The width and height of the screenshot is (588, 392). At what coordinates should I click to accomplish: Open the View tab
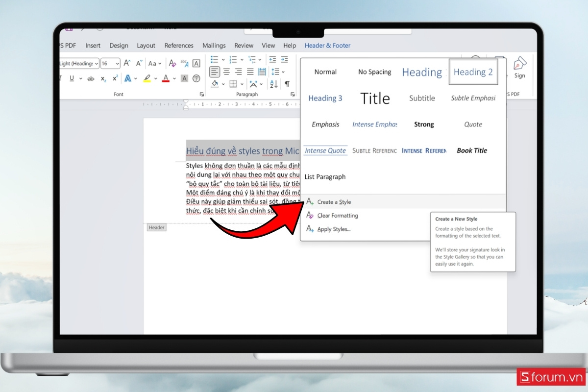tap(269, 46)
